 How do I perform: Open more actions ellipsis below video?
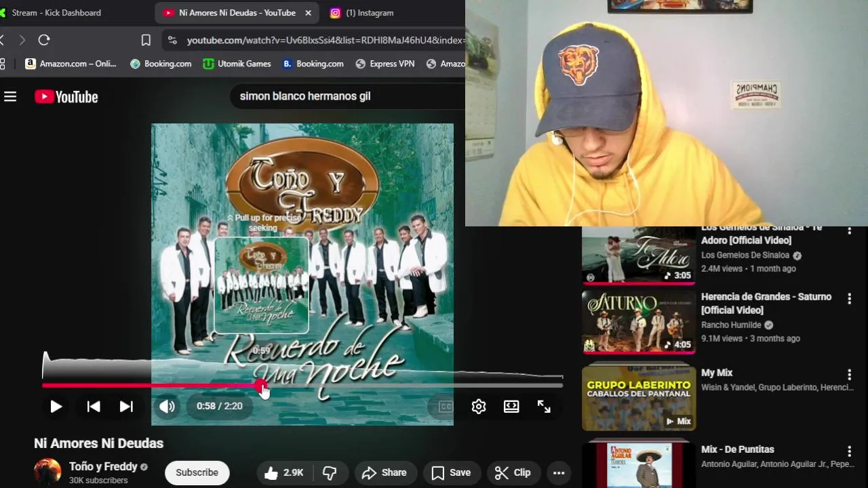(559, 472)
